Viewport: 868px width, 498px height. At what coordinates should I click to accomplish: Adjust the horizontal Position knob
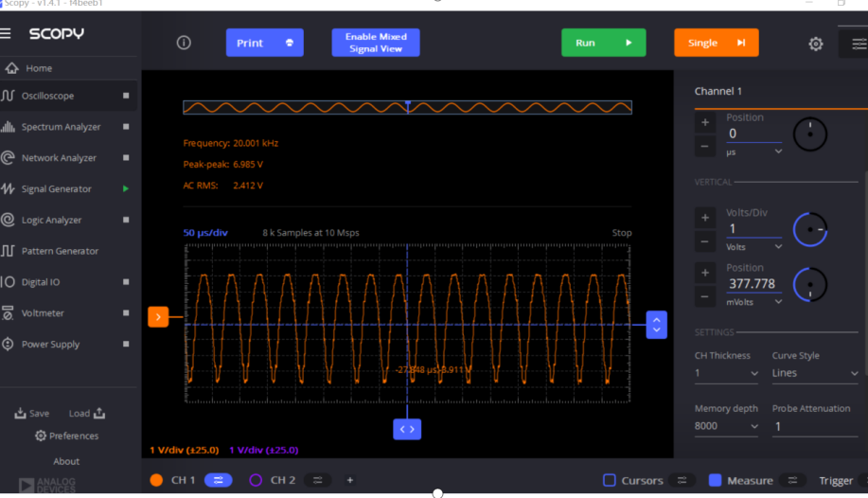pos(810,134)
